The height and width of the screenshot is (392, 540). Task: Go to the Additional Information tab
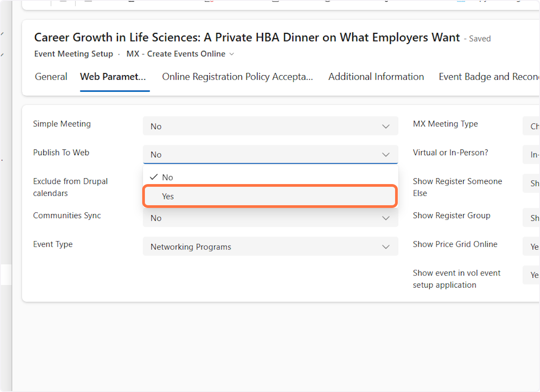click(376, 77)
